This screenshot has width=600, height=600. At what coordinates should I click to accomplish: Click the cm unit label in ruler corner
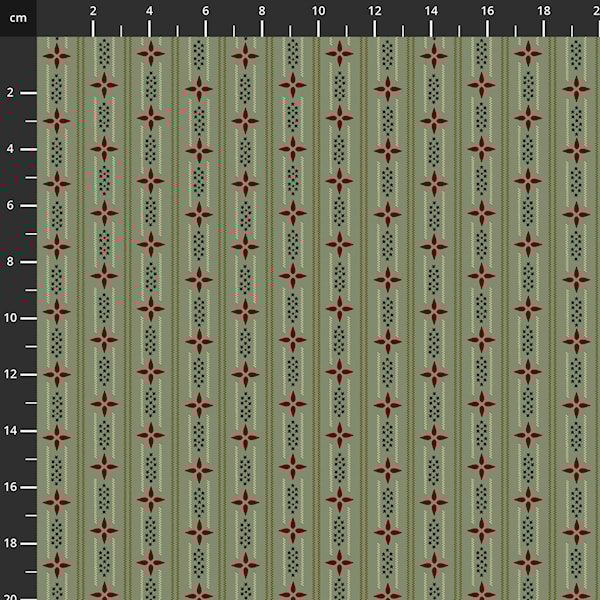pos(17,17)
